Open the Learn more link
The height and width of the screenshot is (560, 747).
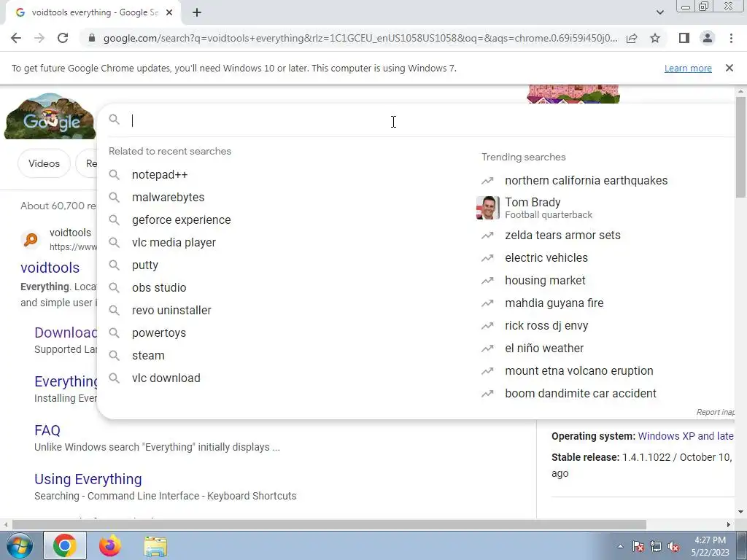click(x=688, y=68)
